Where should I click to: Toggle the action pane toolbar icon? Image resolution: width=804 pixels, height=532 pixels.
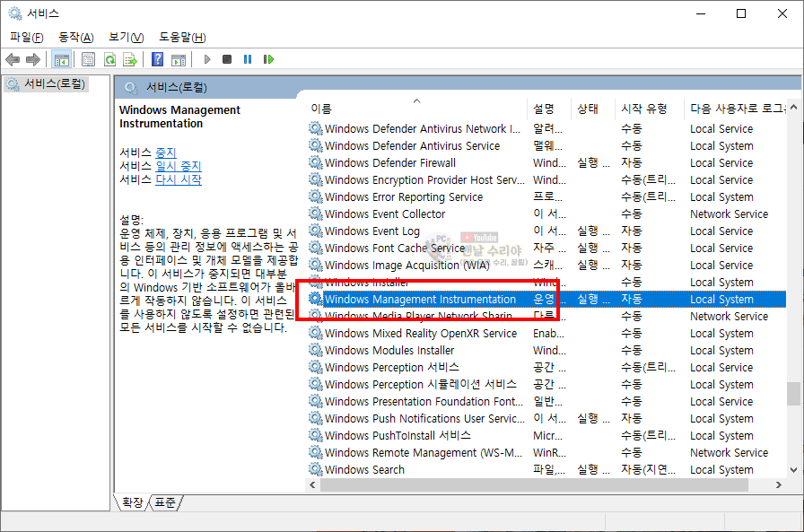click(x=179, y=59)
